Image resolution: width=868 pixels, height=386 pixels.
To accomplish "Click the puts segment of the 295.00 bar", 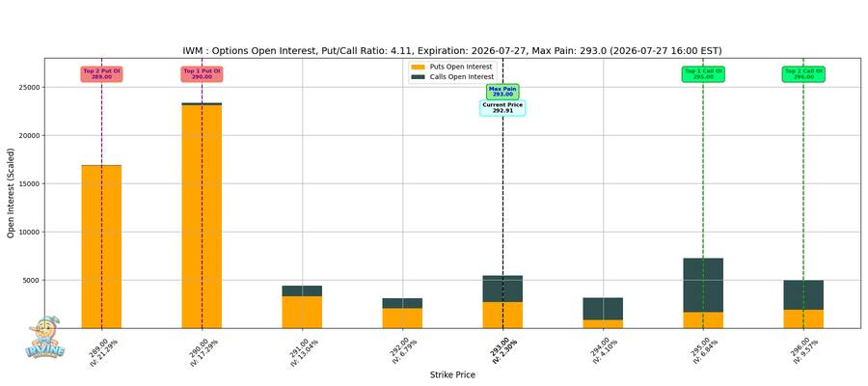I will [703, 320].
